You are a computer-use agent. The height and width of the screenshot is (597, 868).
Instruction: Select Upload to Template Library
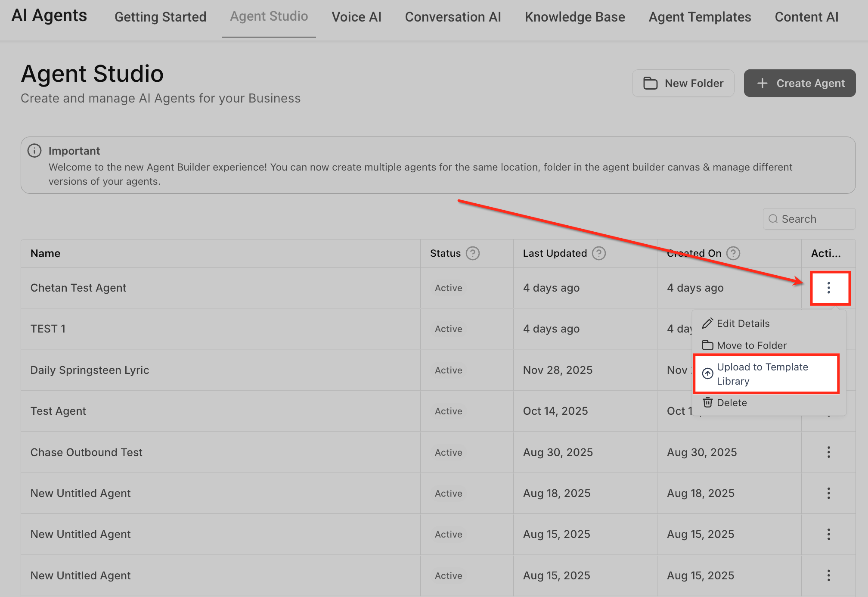pyautogui.click(x=762, y=374)
